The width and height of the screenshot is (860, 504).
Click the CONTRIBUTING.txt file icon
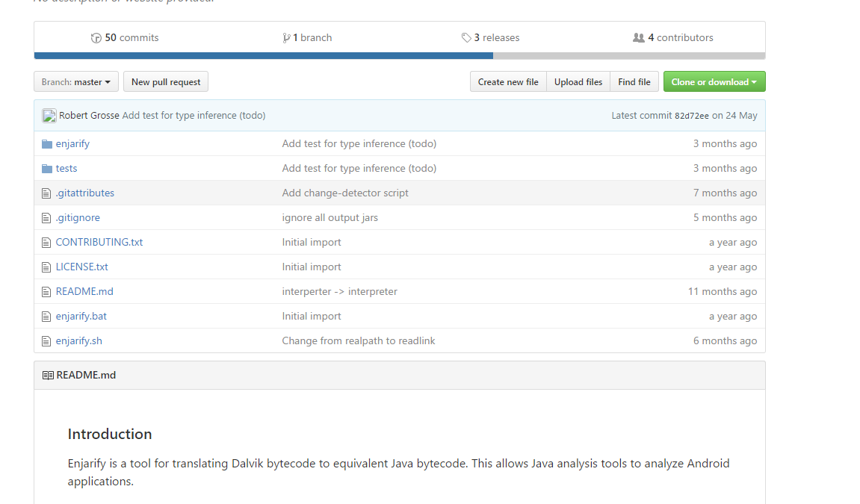coord(46,243)
